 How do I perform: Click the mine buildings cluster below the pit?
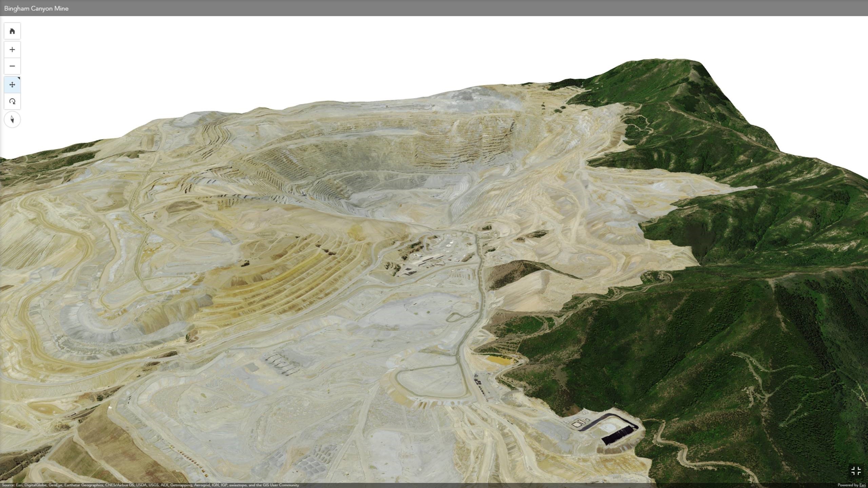click(x=437, y=254)
